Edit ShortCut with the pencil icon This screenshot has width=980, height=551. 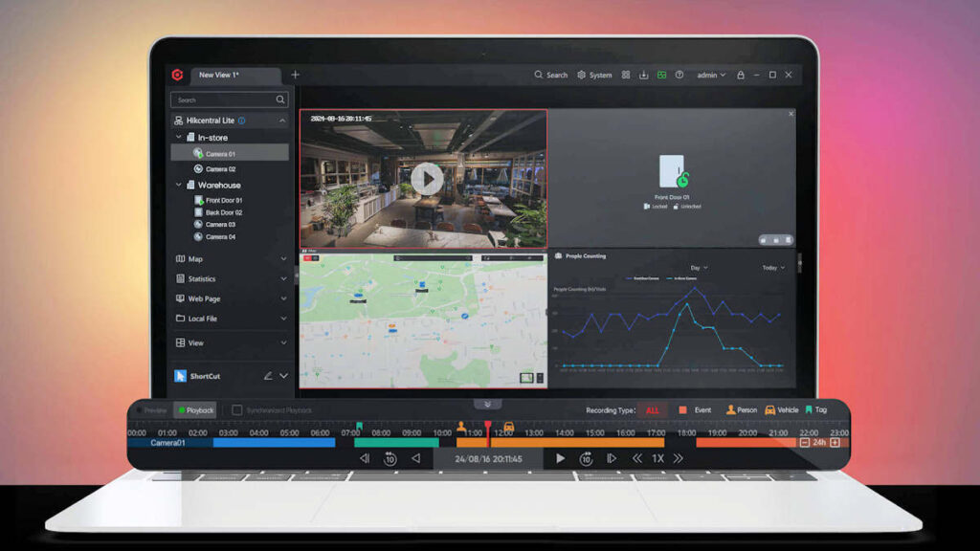[268, 376]
